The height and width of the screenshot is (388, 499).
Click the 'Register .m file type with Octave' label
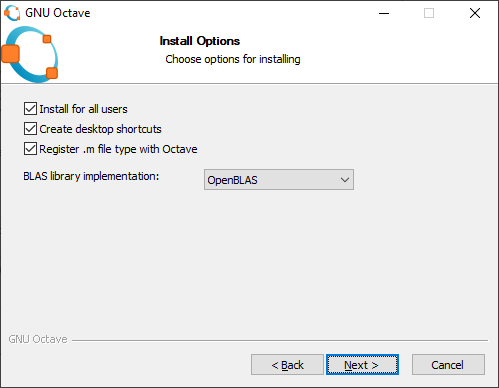(x=118, y=149)
